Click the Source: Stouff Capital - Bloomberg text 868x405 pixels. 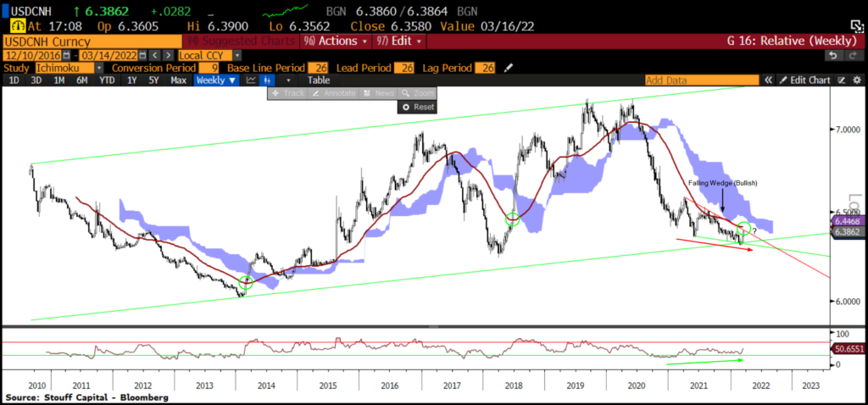[86, 397]
